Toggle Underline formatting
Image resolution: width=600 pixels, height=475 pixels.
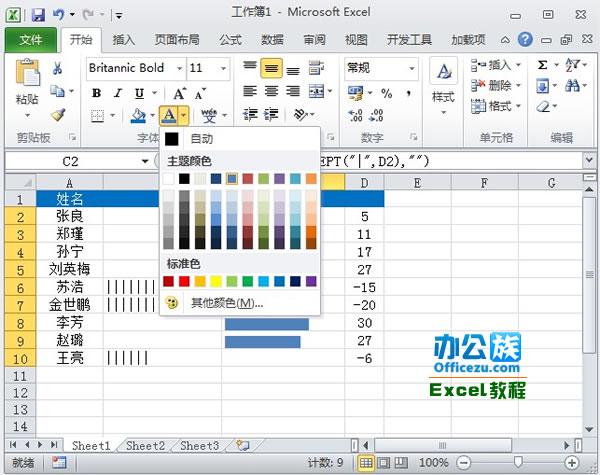click(x=139, y=93)
